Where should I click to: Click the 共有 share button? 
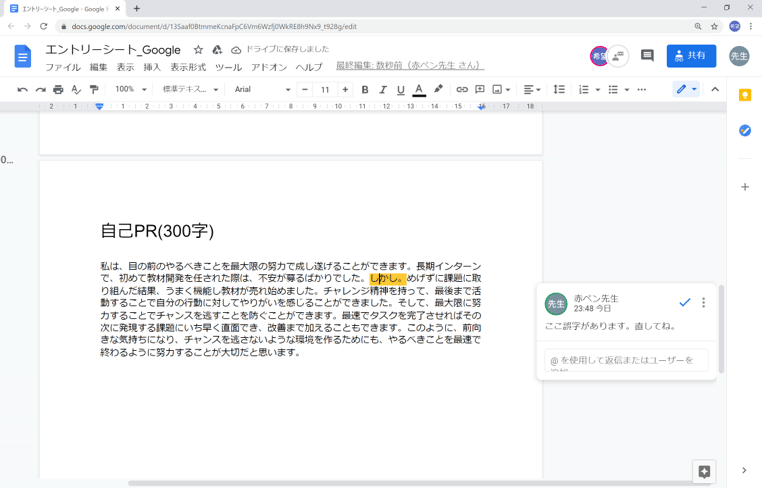point(691,56)
